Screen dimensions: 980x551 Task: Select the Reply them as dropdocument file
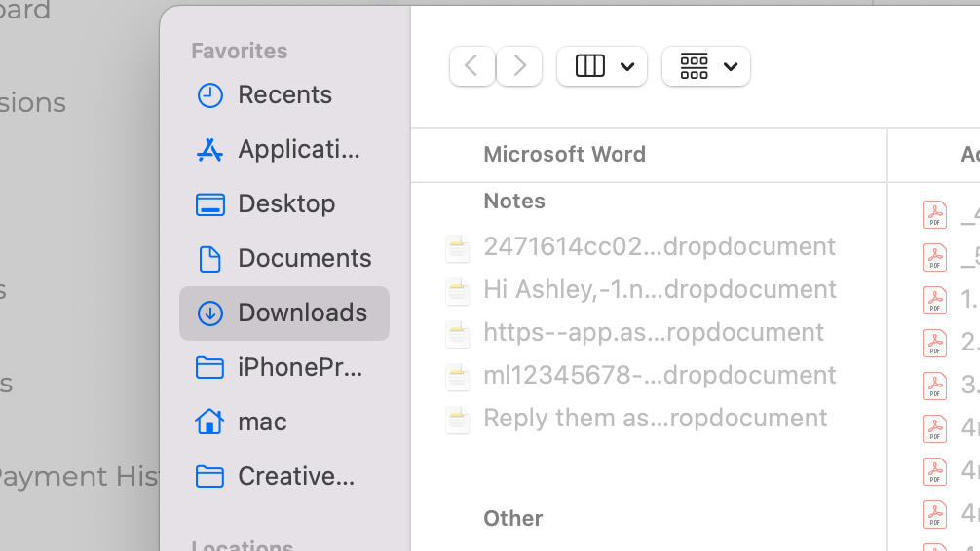pyautogui.click(x=655, y=418)
